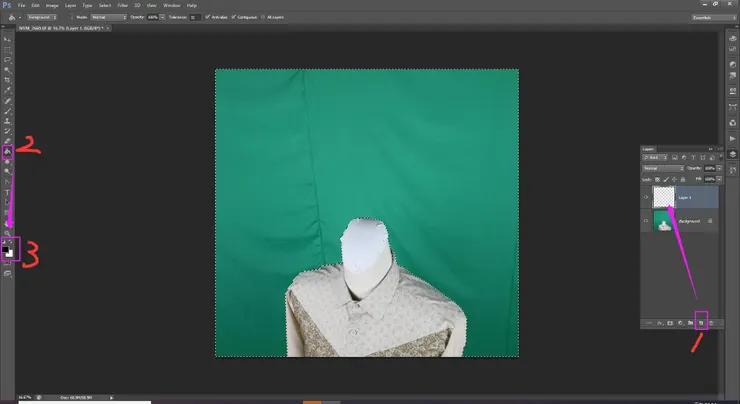Select the Type tool
The image size is (740, 404).
pyautogui.click(x=8, y=192)
